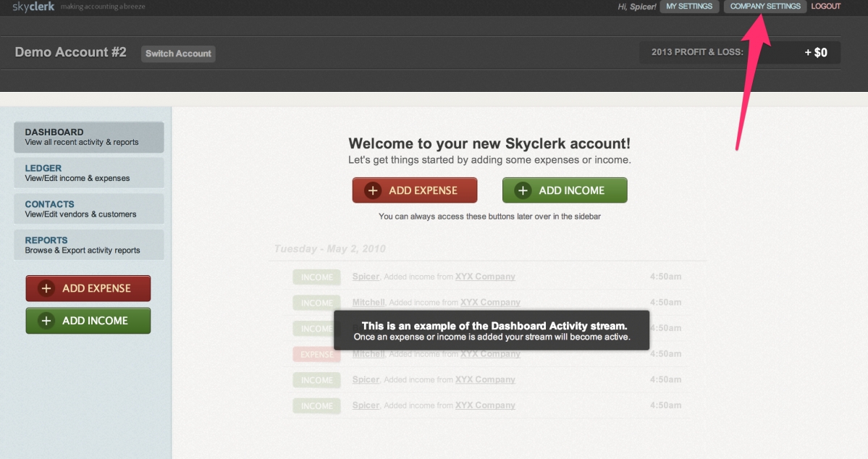Click the Switch Account button

(178, 54)
